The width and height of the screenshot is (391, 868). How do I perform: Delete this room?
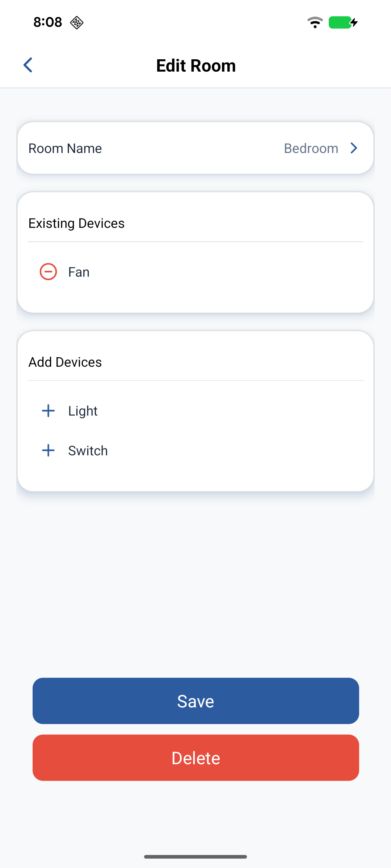coord(195,758)
